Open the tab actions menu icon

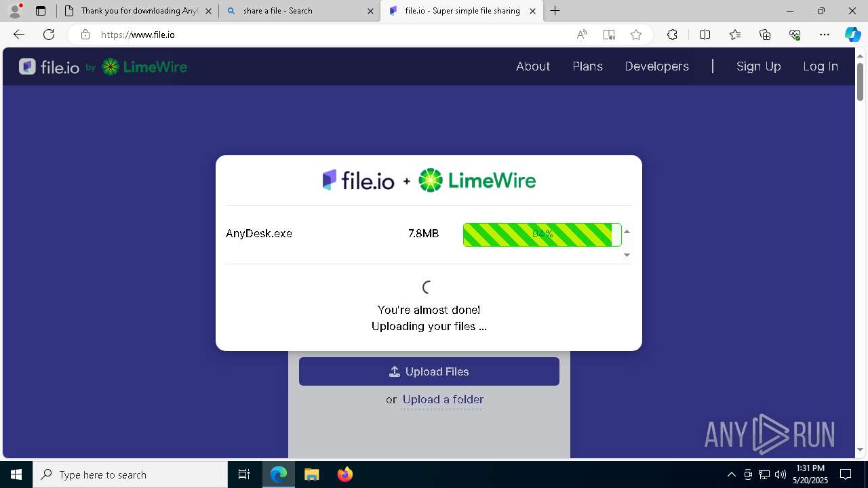41,11
